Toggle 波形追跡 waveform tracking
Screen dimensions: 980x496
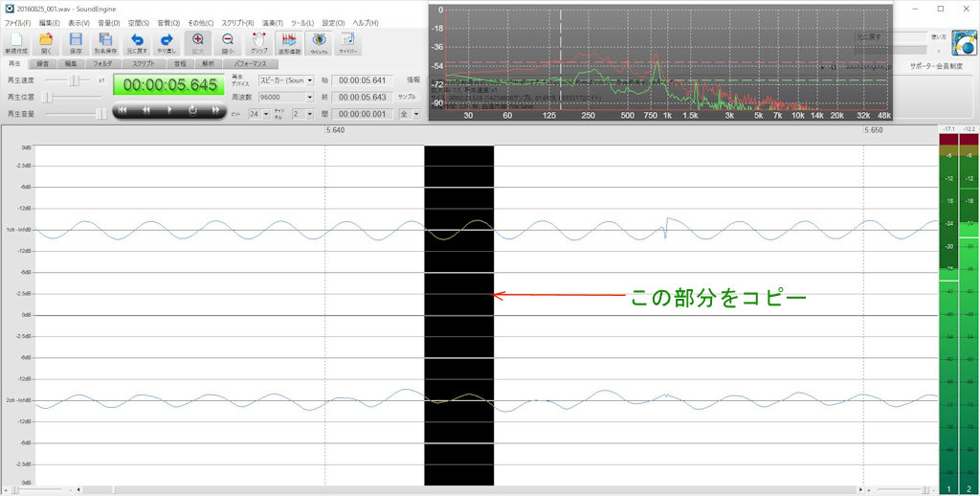pyautogui.click(x=289, y=43)
